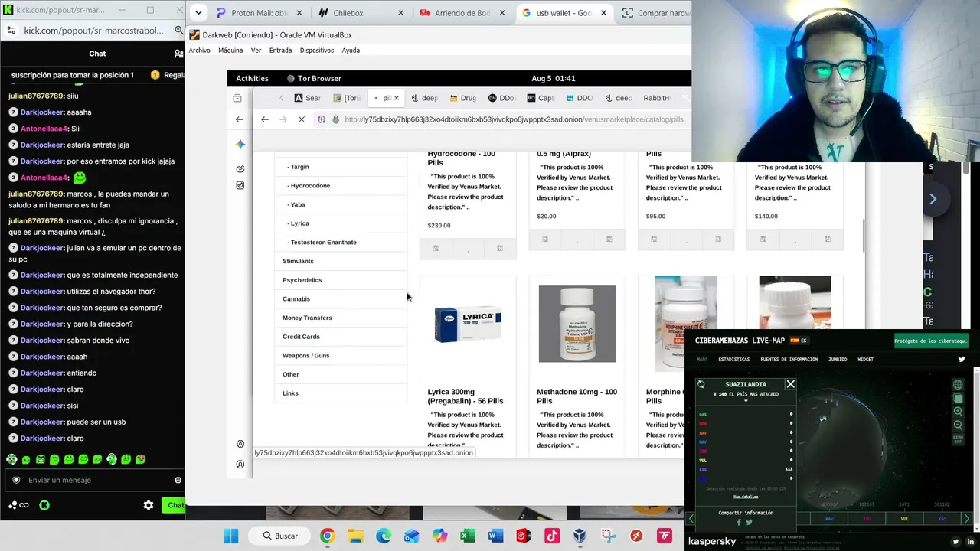The image size is (980, 551).
Task: Open the Ayuda menu in VirtualBox
Action: [x=351, y=51]
